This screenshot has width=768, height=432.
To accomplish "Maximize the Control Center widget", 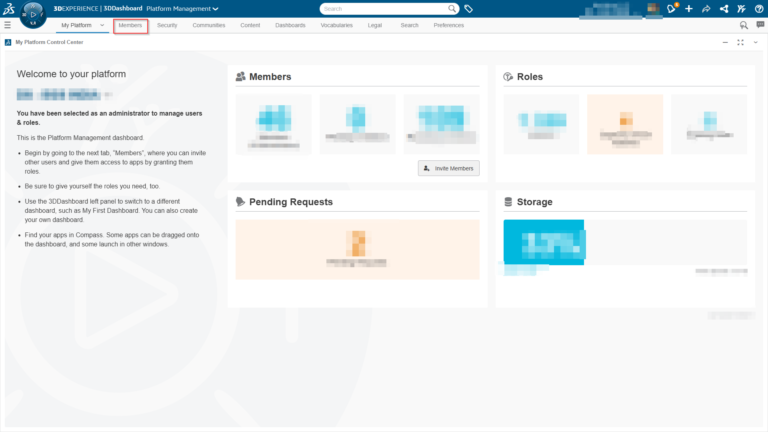I will (x=740, y=43).
